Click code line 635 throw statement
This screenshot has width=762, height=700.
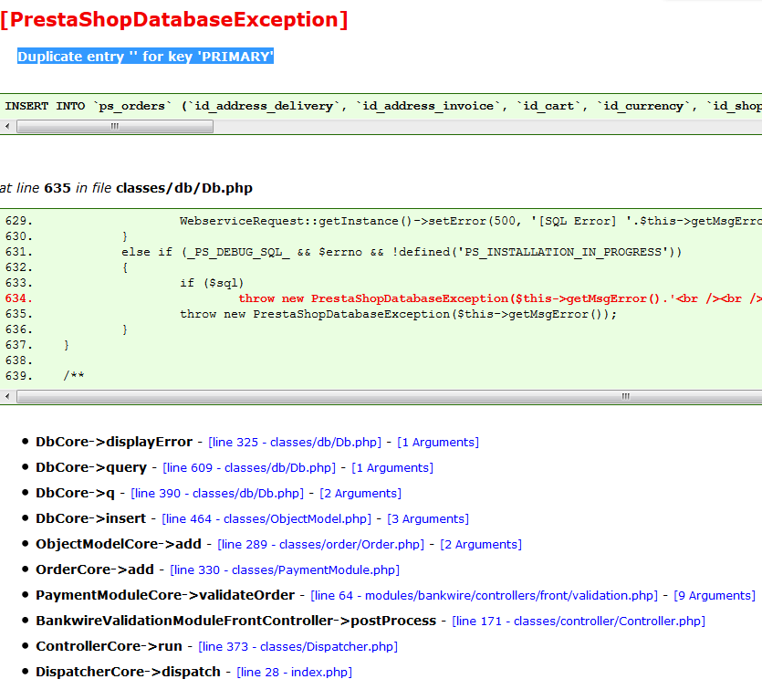[398, 314]
